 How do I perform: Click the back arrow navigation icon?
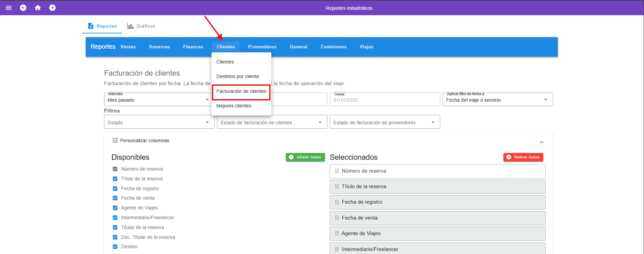[x=23, y=8]
